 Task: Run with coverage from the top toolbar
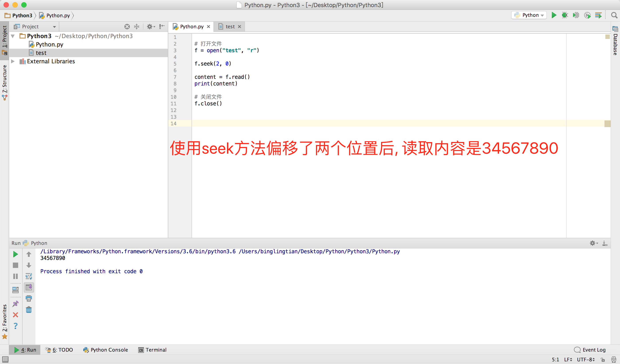[576, 15]
